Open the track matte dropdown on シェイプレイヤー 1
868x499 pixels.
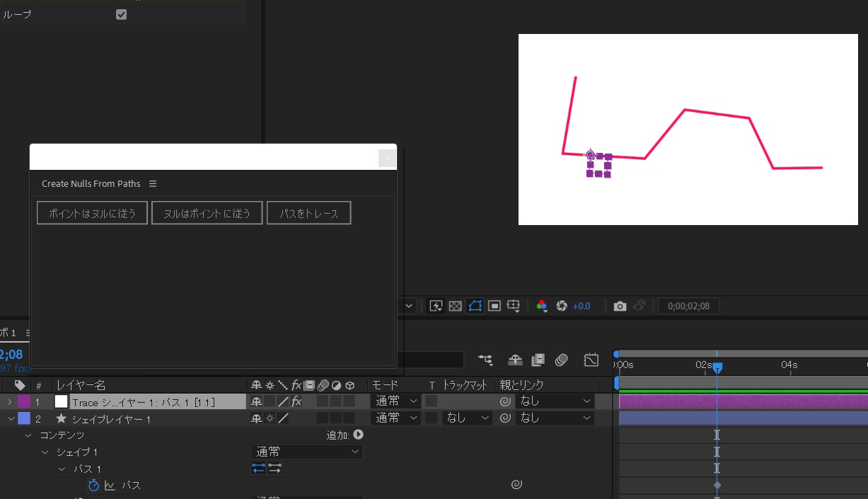coord(467,418)
